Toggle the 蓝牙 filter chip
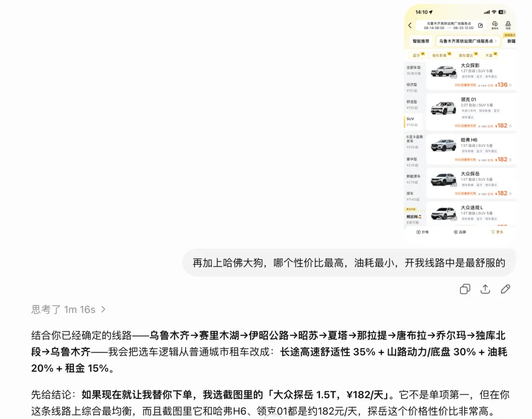 click(x=417, y=55)
